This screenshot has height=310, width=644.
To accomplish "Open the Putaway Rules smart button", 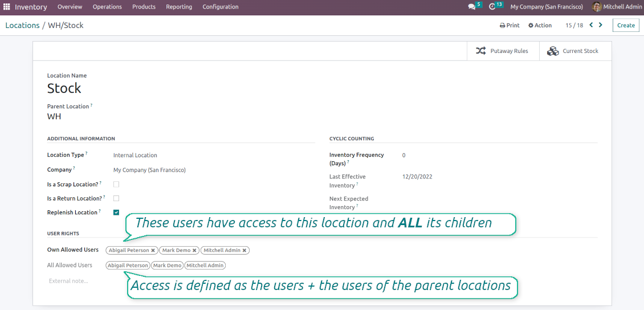I will click(x=503, y=51).
